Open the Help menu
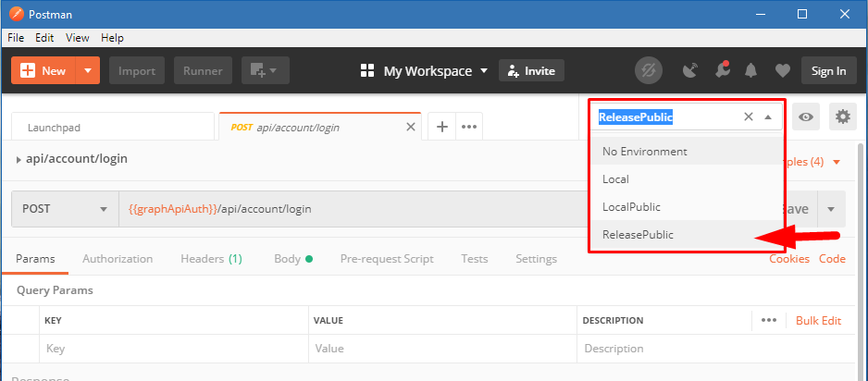Screen dimensions: 868x381 click(112, 38)
